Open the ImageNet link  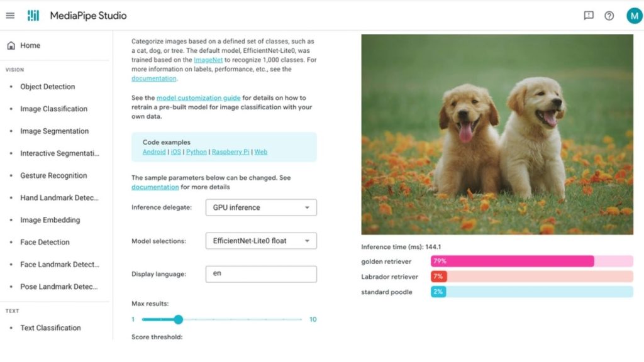click(208, 60)
